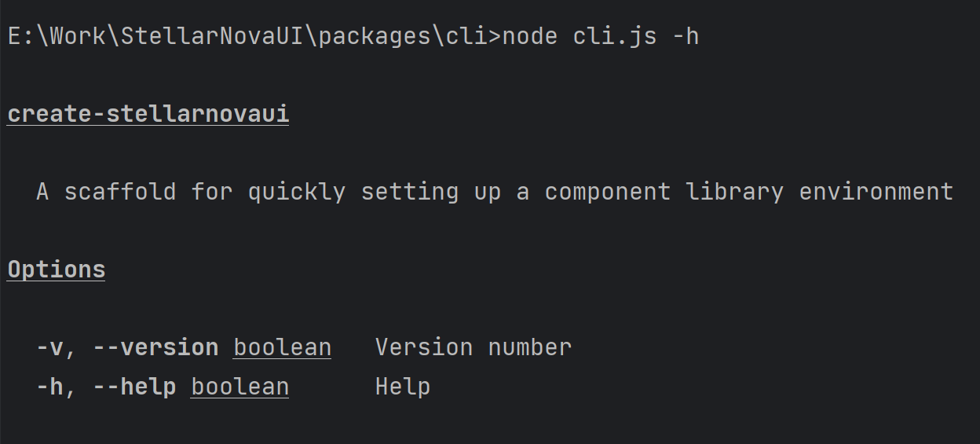Click the word "environment" in the description
This screenshot has height=444, width=980.
[x=876, y=192]
